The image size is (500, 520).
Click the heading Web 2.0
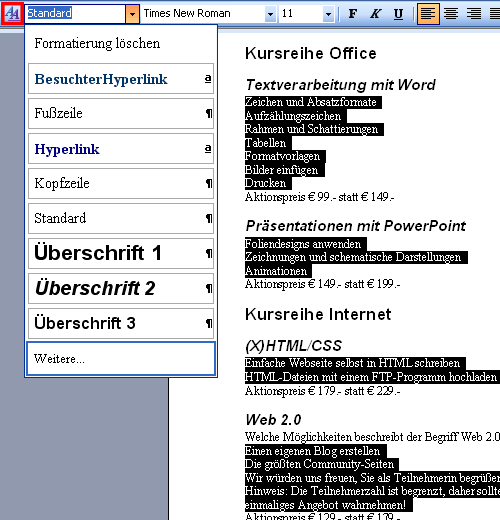[273, 420]
